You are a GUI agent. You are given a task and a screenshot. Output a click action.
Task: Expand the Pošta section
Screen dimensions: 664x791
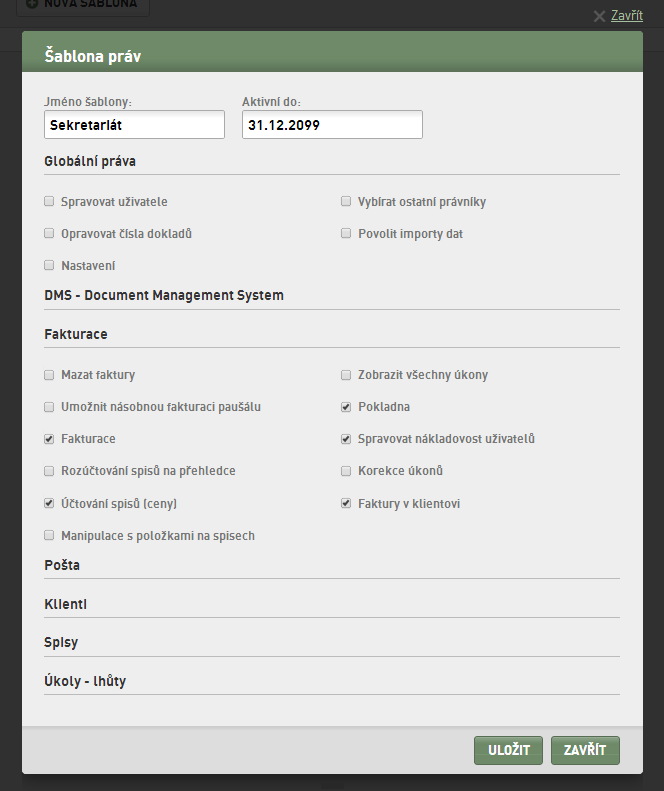62,565
